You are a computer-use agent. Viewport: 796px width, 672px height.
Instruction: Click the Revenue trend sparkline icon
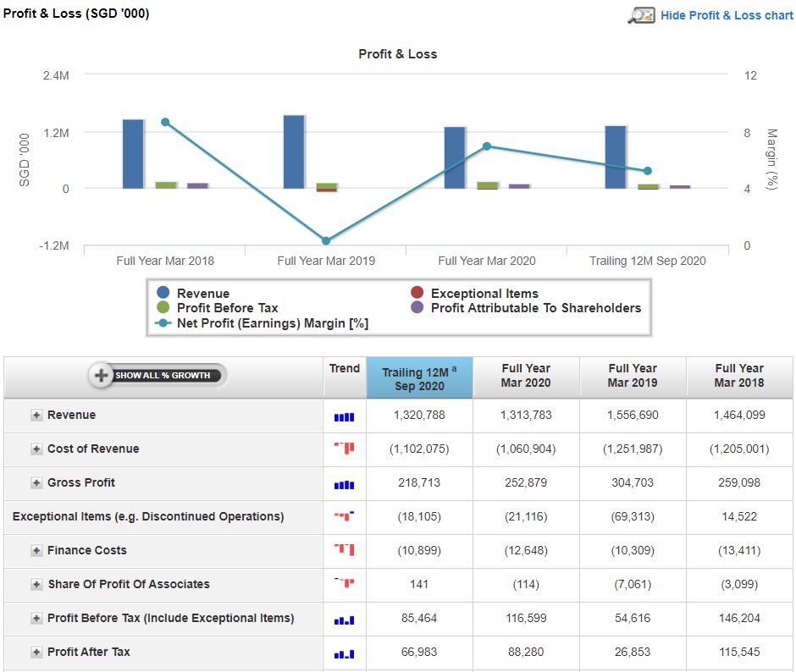pyautogui.click(x=344, y=416)
